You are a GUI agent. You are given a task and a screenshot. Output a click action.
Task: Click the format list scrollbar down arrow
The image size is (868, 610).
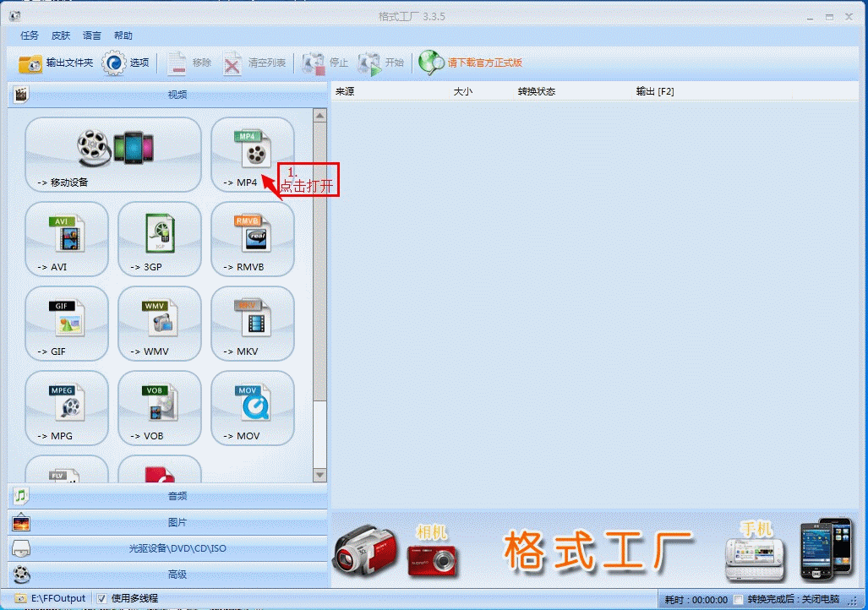point(320,475)
